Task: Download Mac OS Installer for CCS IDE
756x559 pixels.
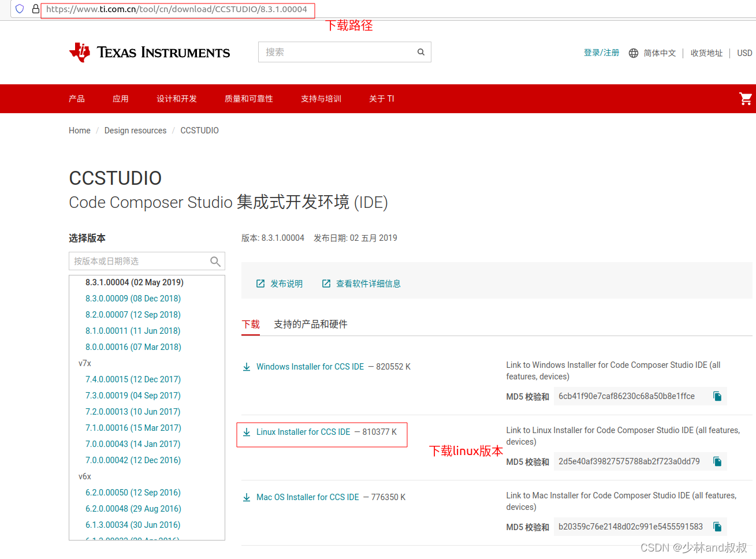Action: pyautogui.click(x=308, y=497)
